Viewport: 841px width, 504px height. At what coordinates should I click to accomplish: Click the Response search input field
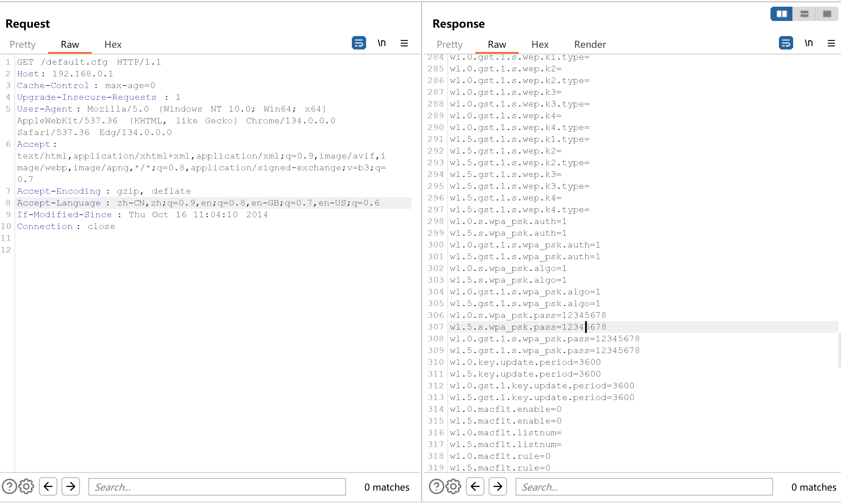(644, 487)
